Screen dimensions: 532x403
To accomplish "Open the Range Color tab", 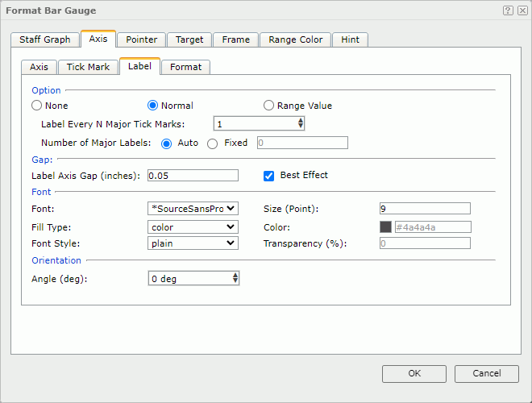I will click(x=296, y=39).
